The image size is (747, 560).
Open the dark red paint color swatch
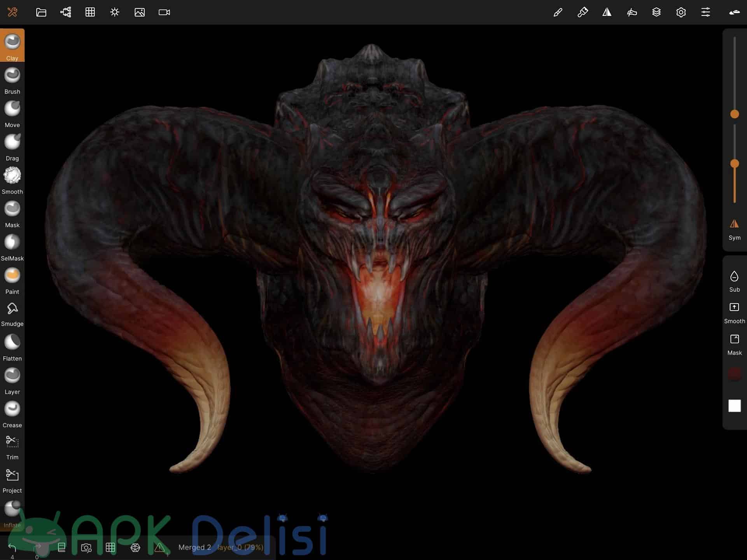click(735, 374)
